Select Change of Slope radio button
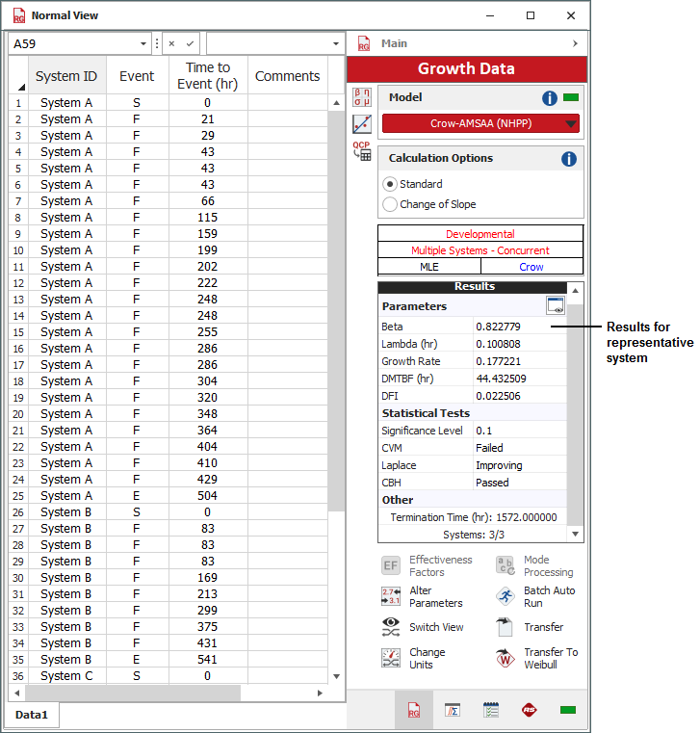 390,204
